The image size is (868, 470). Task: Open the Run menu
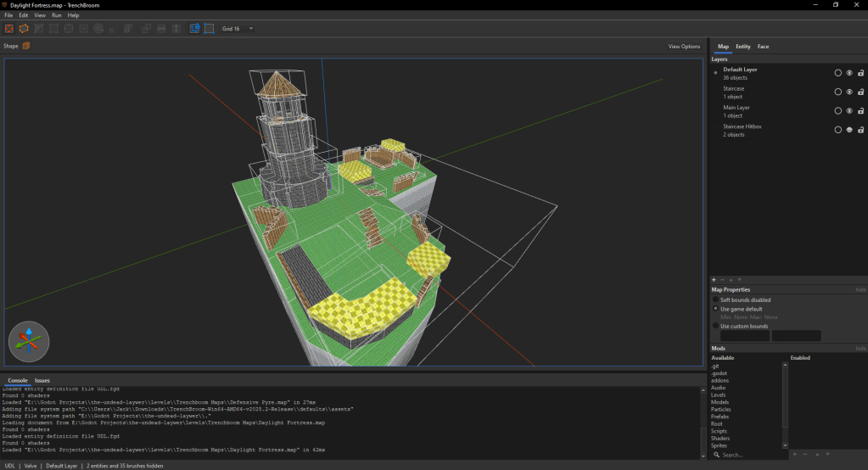point(57,15)
